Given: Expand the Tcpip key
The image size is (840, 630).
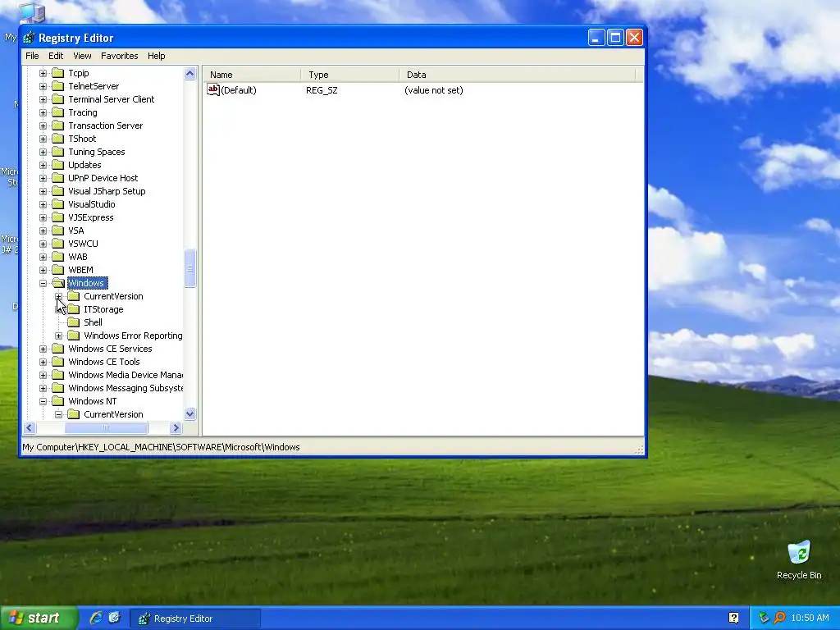Looking at the screenshot, I should click(43, 73).
